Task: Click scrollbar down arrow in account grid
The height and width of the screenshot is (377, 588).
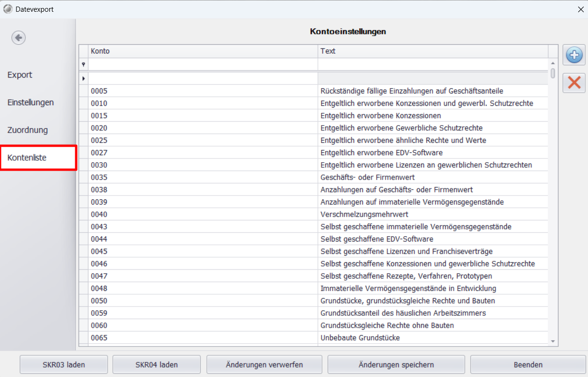Action: 553,342
